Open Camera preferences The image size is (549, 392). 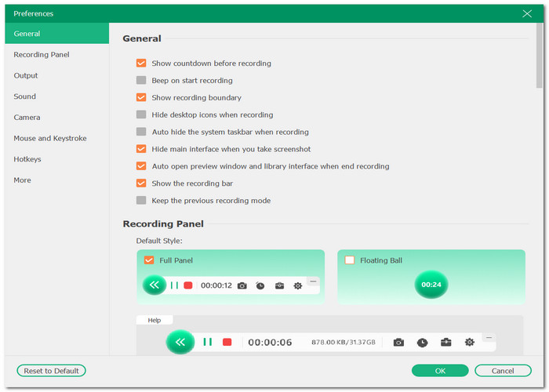point(57,118)
